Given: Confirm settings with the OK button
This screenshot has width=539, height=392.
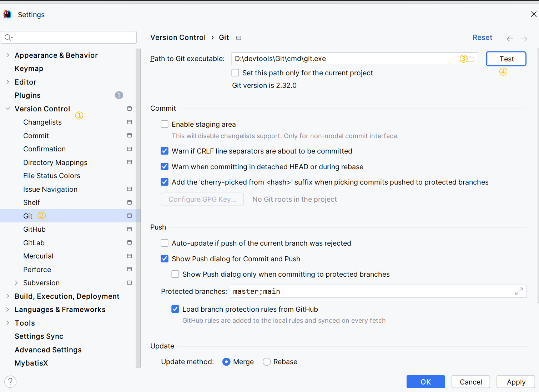Looking at the screenshot, I should [x=426, y=382].
